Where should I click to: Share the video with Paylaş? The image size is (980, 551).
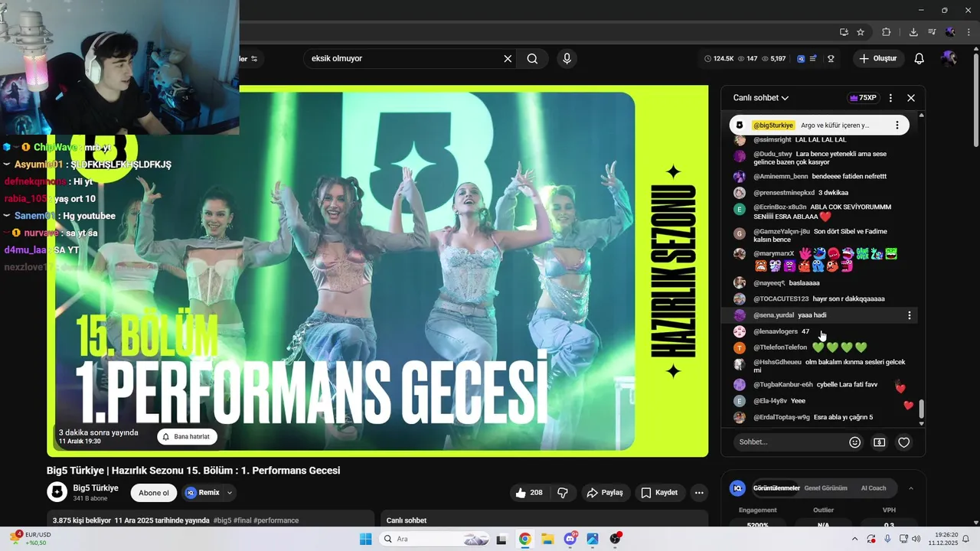605,493
